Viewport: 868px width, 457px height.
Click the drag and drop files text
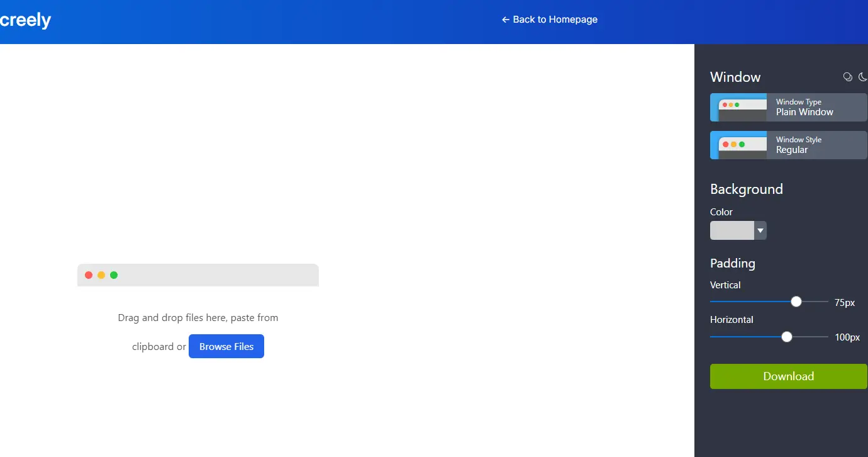point(198,318)
